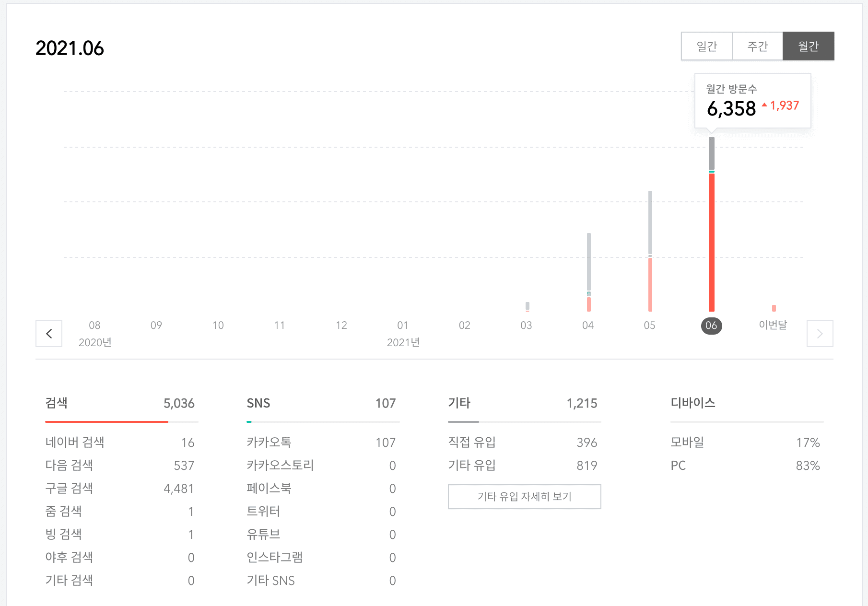The width and height of the screenshot is (868, 606).
Task: Click the 구글 검색 row
Action: point(120,488)
